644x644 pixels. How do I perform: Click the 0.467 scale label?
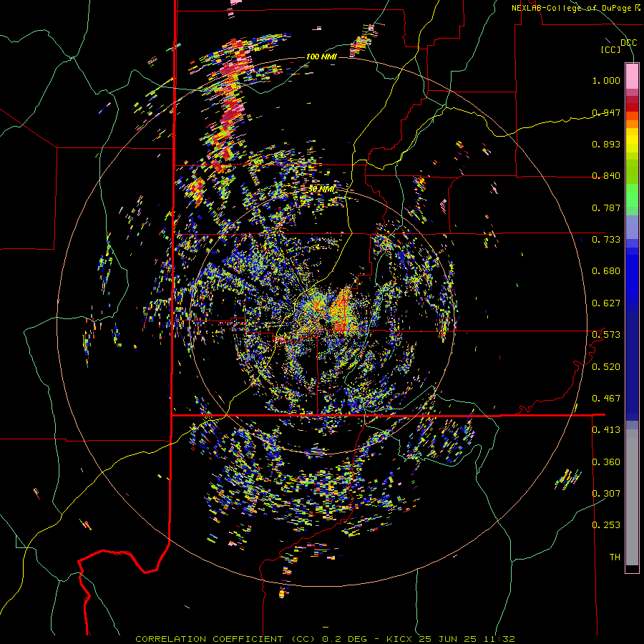tap(606, 399)
